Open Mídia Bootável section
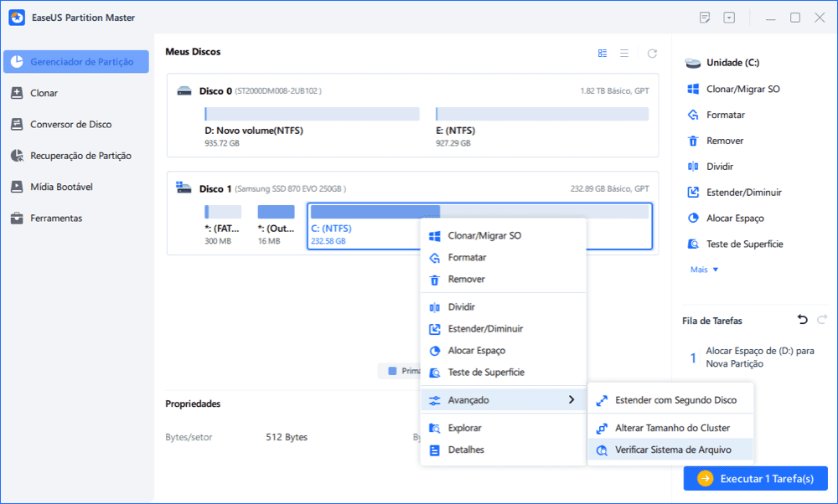 tap(51, 187)
